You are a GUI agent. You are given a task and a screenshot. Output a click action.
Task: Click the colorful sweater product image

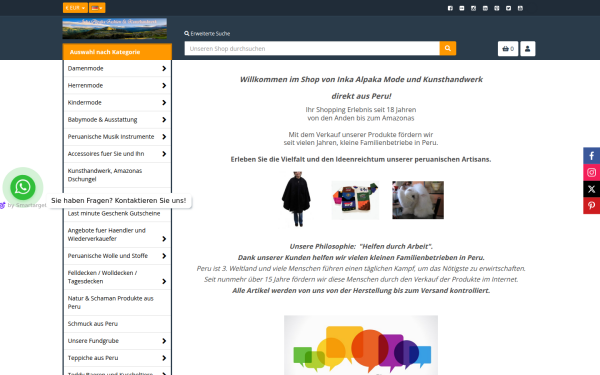click(355, 201)
